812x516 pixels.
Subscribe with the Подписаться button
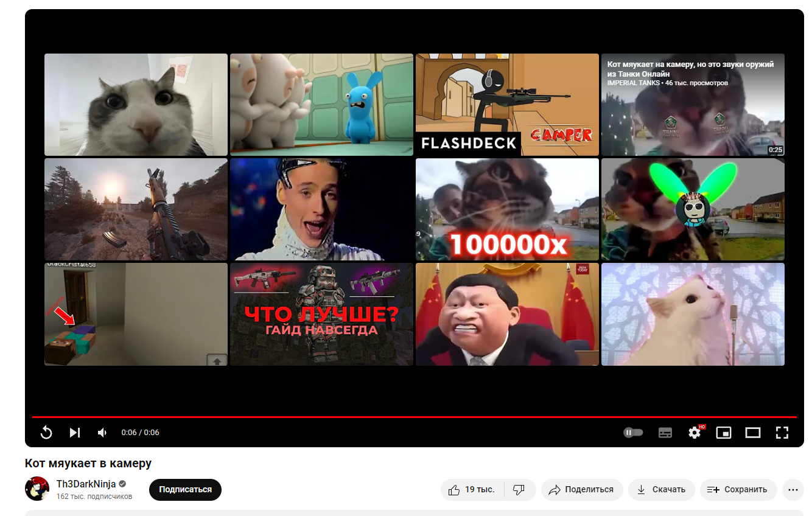185,490
